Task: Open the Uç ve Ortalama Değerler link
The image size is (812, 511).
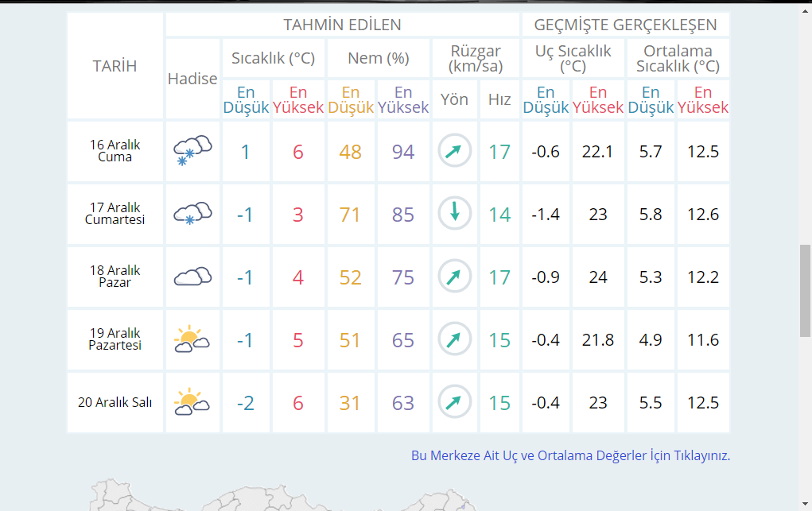Action: point(570,456)
